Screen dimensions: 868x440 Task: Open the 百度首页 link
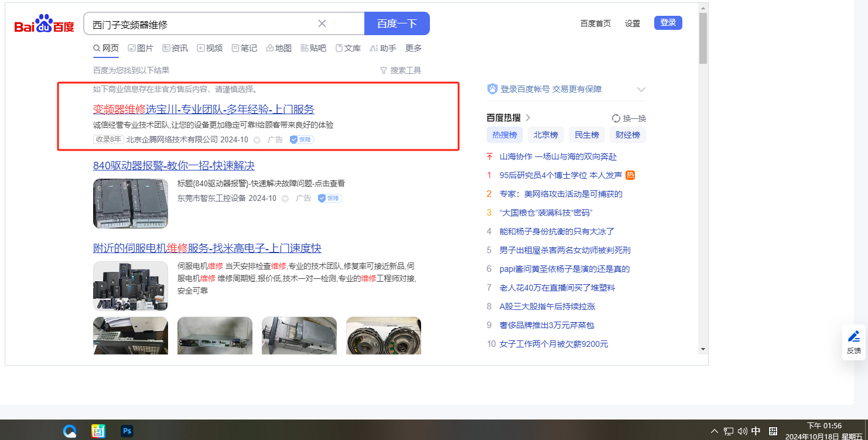(596, 23)
